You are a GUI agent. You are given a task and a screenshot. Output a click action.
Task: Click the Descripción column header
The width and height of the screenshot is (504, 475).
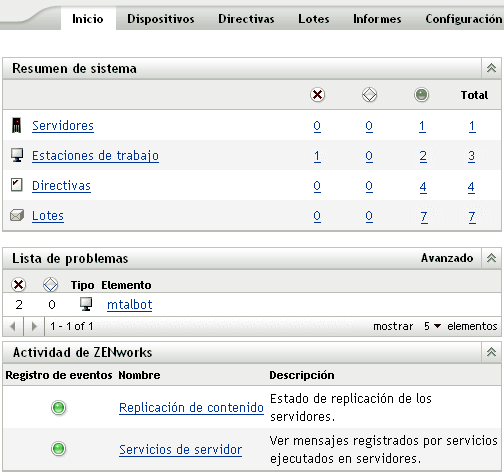coord(302,375)
